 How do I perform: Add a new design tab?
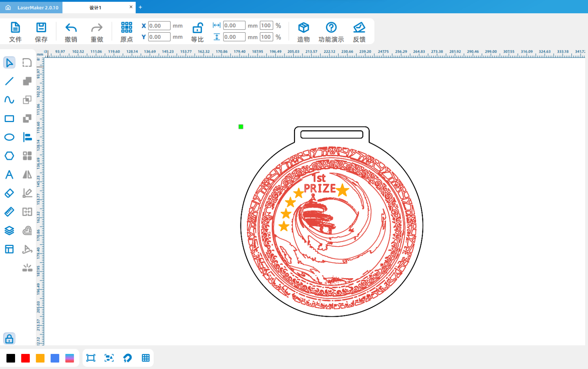140,7
